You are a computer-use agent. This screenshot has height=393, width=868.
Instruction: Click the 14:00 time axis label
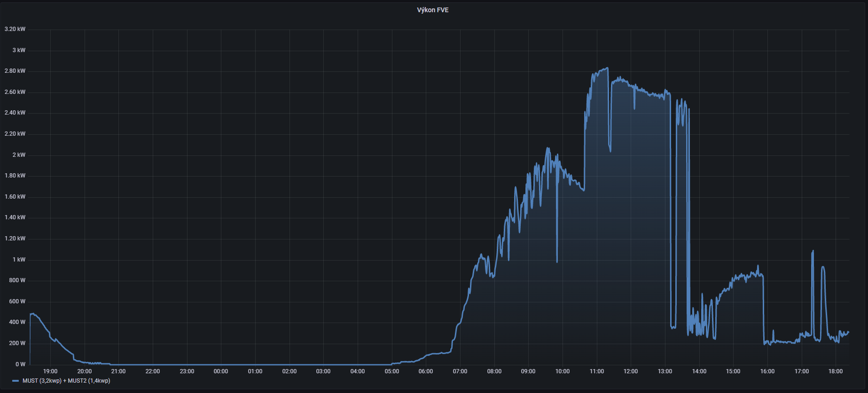699,371
